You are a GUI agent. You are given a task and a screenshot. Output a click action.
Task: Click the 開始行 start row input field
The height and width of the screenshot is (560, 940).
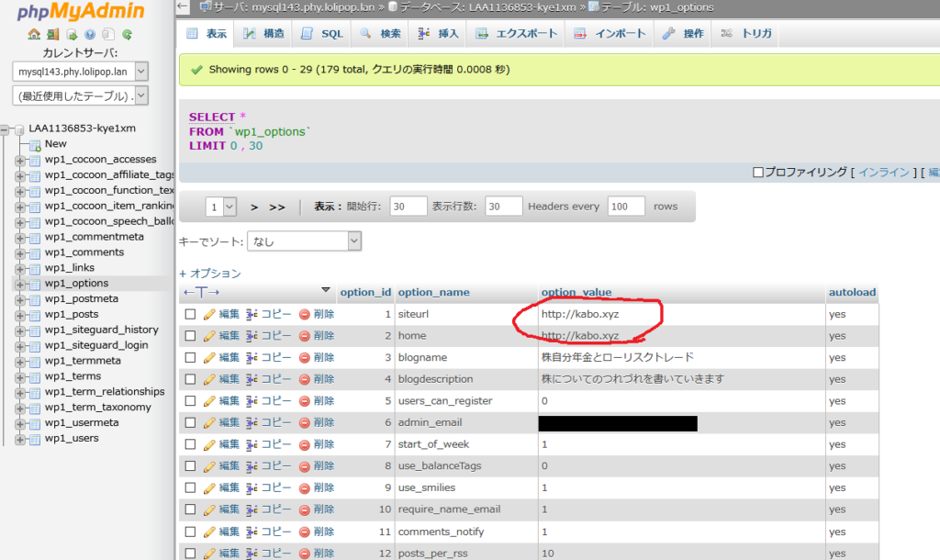point(408,207)
